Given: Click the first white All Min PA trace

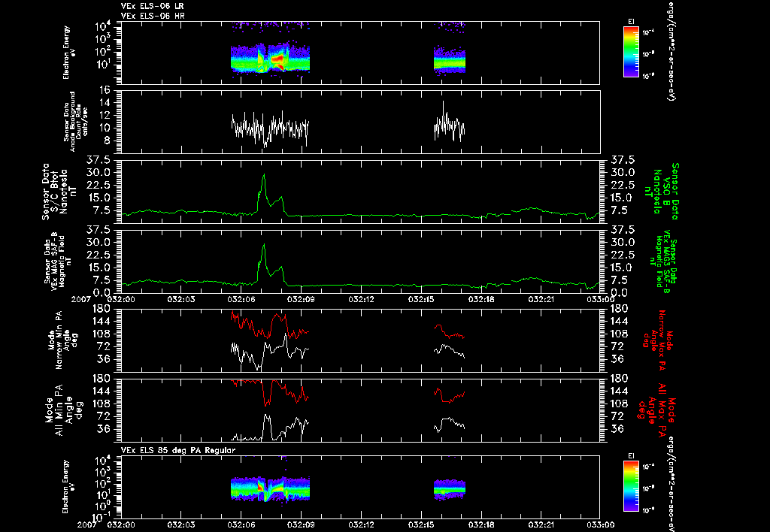Looking at the screenshot, I should pyautogui.click(x=270, y=428).
